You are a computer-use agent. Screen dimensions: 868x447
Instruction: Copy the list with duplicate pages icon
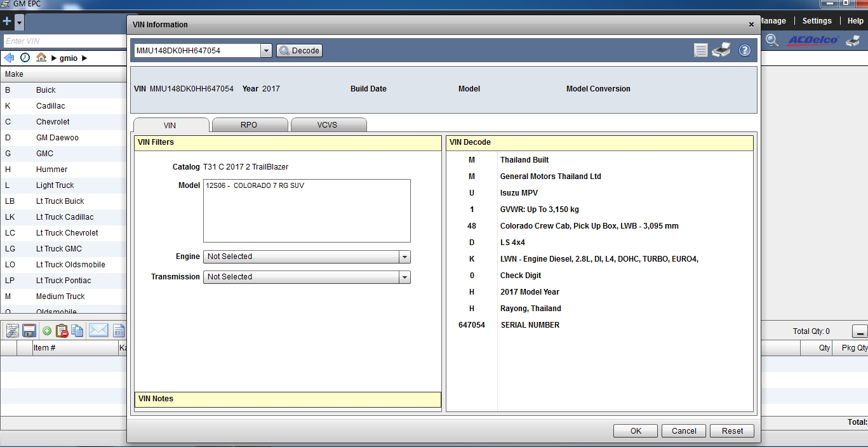[x=77, y=331]
